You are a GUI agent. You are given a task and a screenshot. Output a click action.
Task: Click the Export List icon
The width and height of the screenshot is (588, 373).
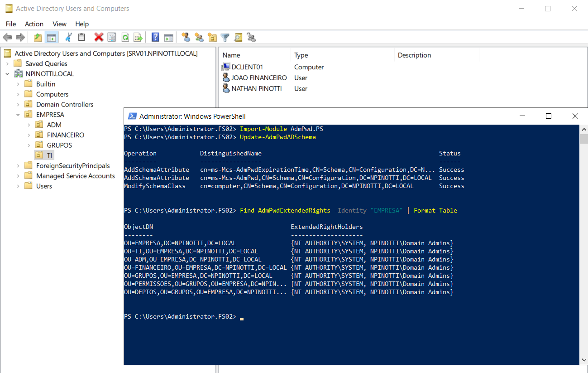[138, 37]
